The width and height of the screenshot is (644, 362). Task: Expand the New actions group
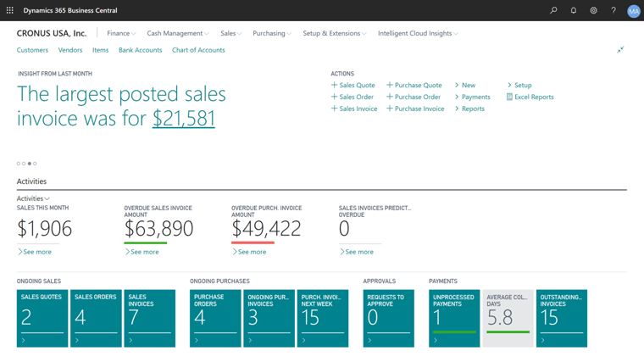point(465,85)
